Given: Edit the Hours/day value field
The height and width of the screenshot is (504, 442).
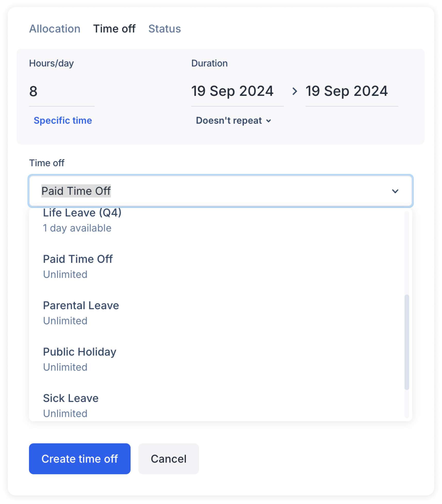Looking at the screenshot, I should [x=62, y=91].
